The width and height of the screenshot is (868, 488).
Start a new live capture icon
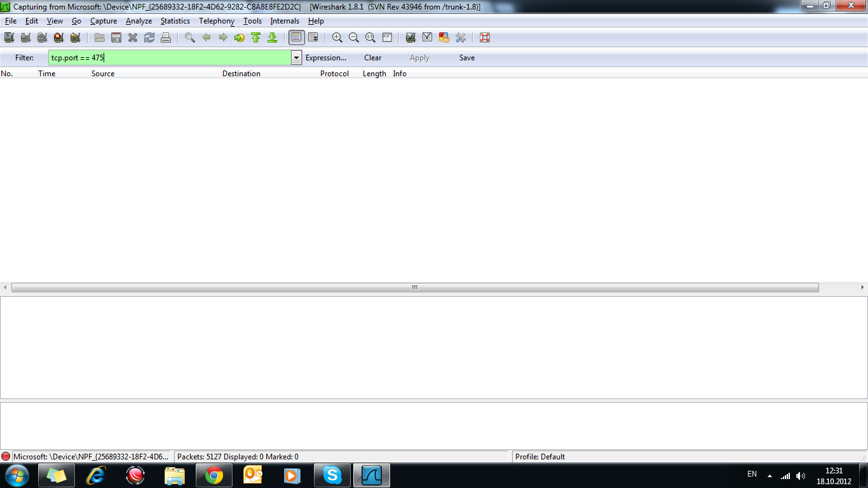[42, 37]
